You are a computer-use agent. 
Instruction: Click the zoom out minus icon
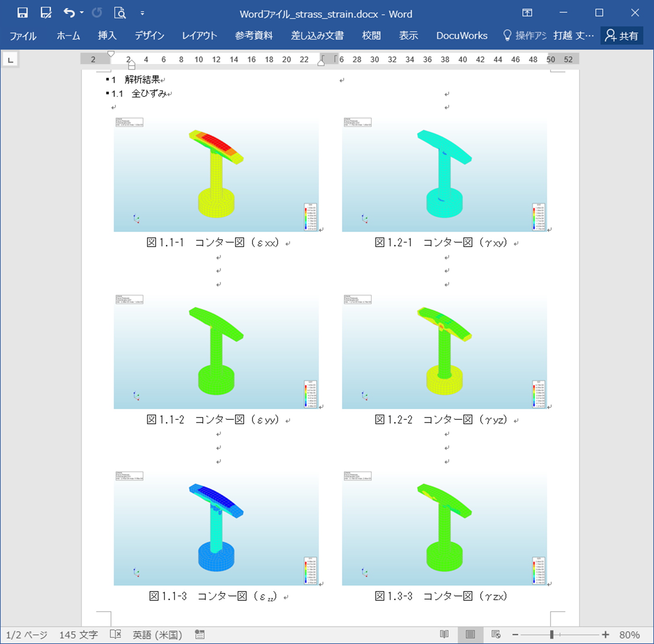coord(515,634)
